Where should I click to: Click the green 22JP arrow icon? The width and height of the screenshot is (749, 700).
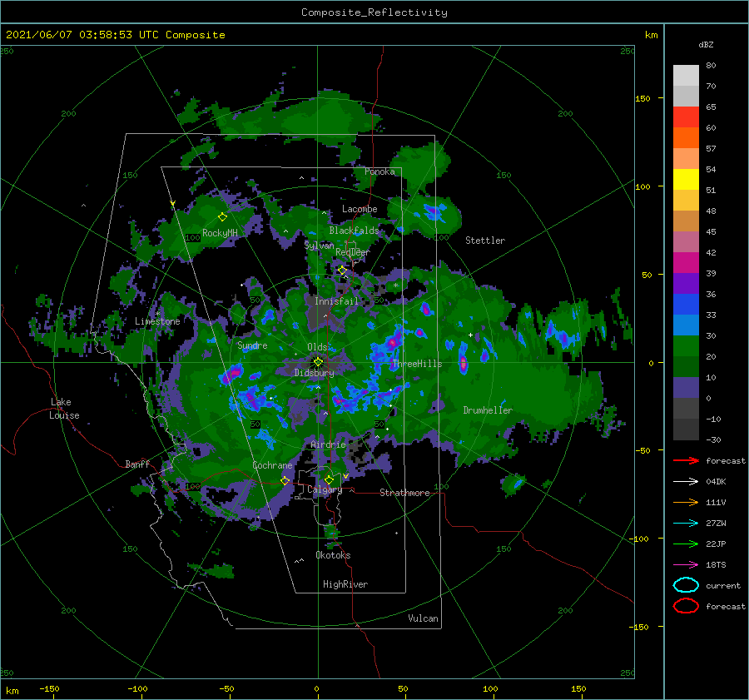686,544
